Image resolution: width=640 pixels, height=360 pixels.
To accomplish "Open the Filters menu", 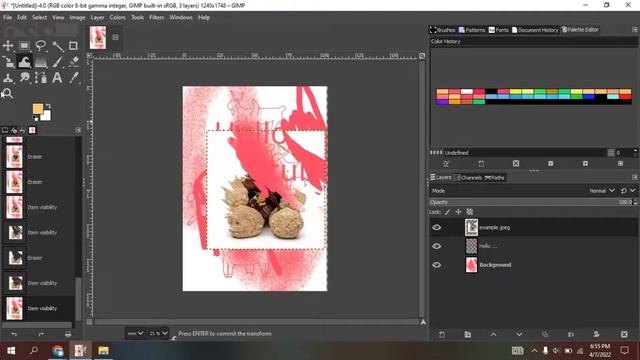I will pos(156,17).
